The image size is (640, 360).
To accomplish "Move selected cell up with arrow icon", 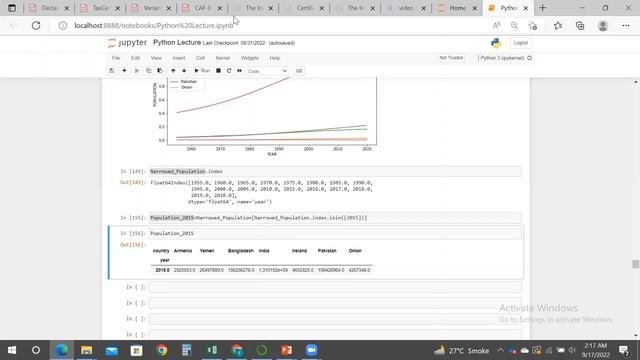I will pos(173,71).
